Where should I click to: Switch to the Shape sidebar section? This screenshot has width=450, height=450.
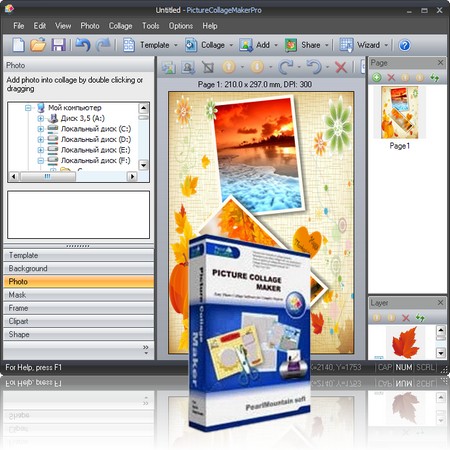[79, 334]
